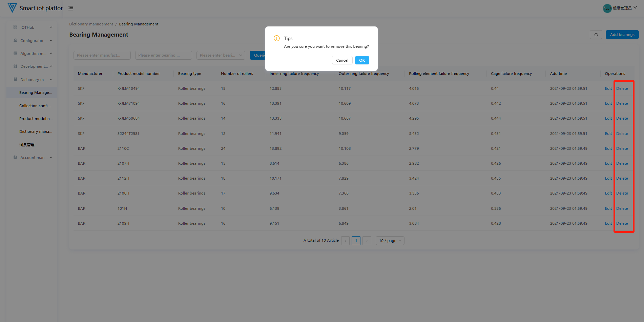
Task: Edit the 101H bearing row
Action: 608,208
